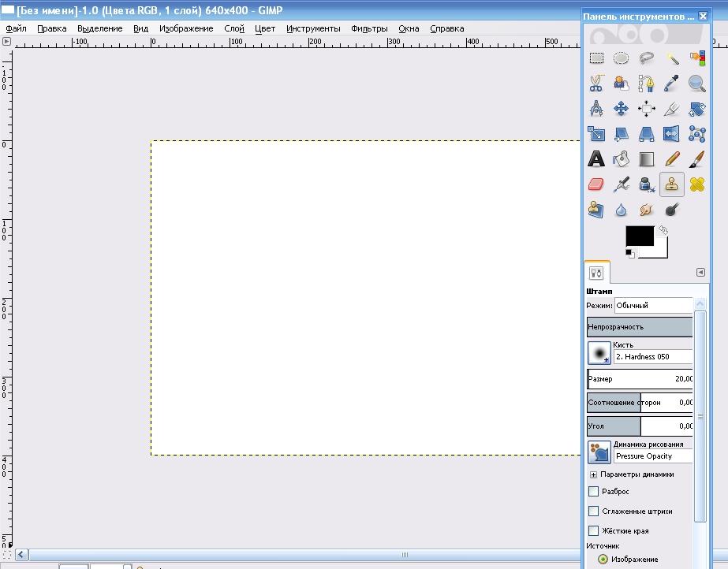The height and width of the screenshot is (569, 728).
Task: Check the Жёсткие края option
Action: [x=594, y=531]
